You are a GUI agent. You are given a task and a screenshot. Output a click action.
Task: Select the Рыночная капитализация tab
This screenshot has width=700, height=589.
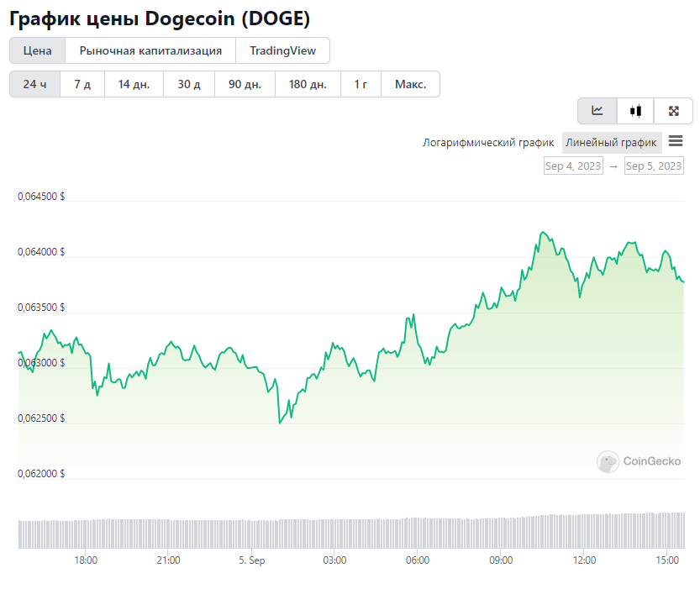tap(150, 51)
